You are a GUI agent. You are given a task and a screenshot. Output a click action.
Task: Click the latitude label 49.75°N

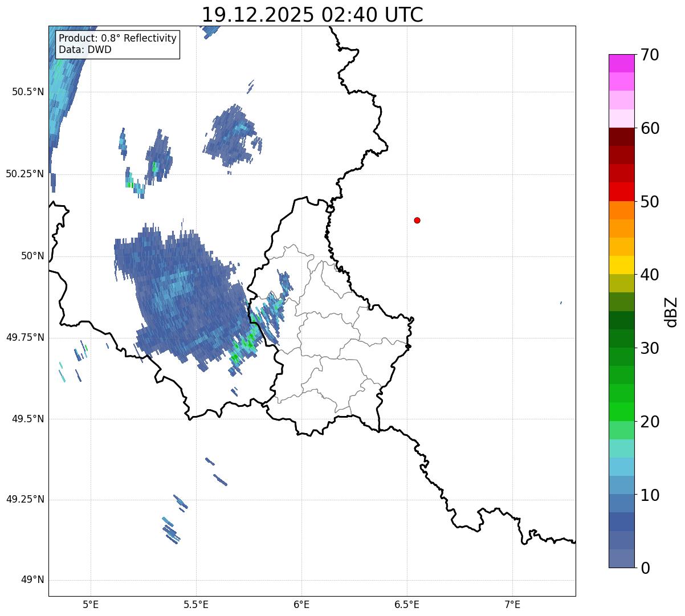pyautogui.click(x=25, y=337)
